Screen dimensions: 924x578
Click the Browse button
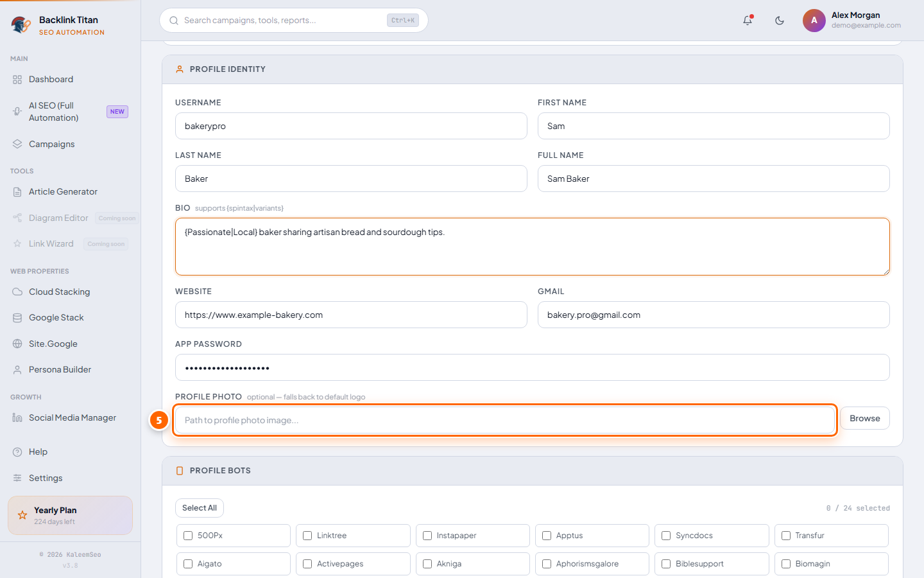[865, 418]
